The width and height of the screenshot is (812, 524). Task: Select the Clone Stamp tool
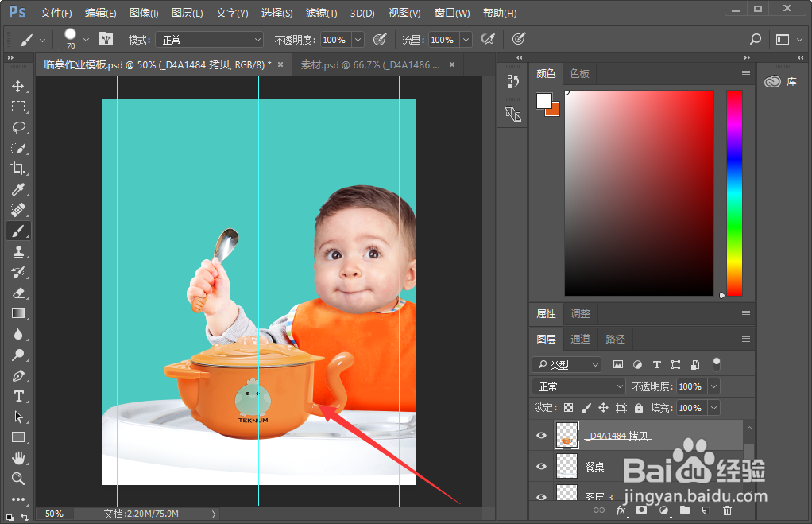pos(18,251)
